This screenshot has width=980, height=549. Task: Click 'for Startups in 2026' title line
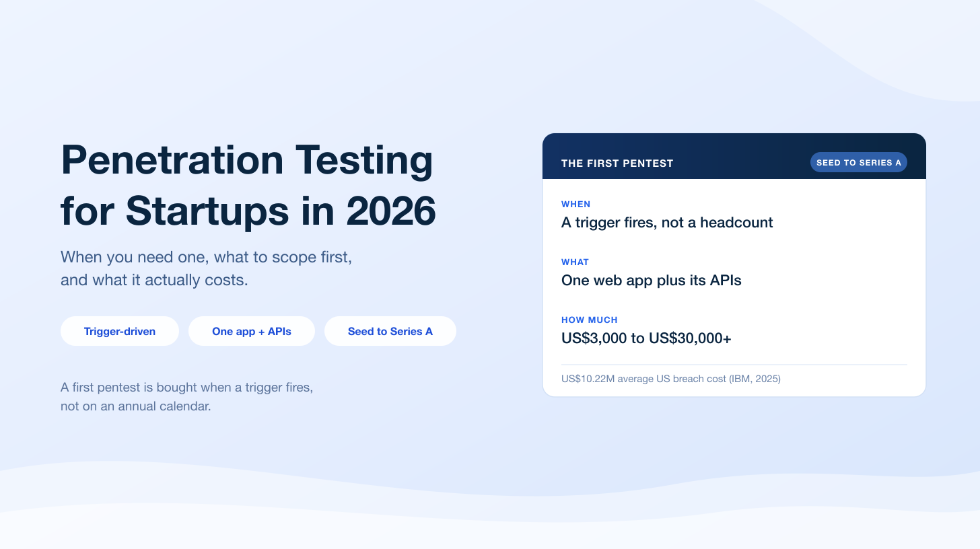tap(248, 211)
